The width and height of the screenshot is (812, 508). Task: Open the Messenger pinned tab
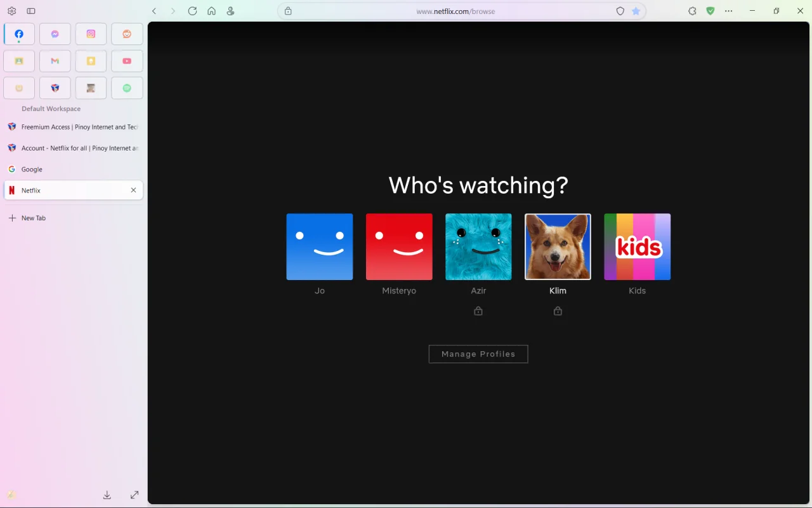click(55, 34)
